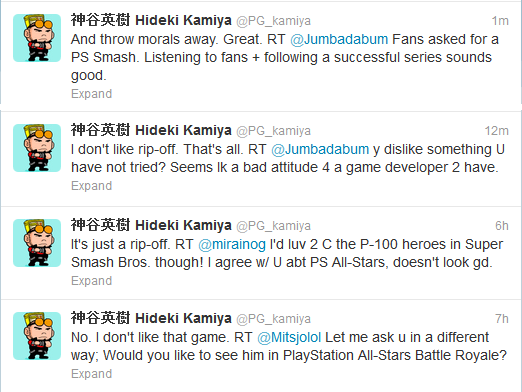Open the 1m timestamp permalink

pos(500,21)
